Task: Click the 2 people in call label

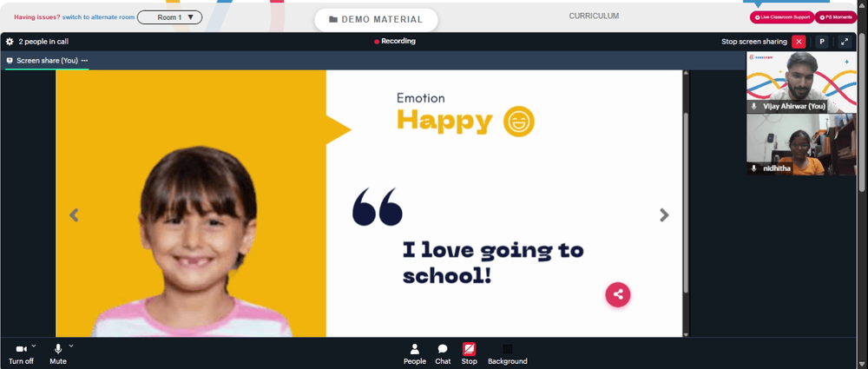Action: coord(43,42)
